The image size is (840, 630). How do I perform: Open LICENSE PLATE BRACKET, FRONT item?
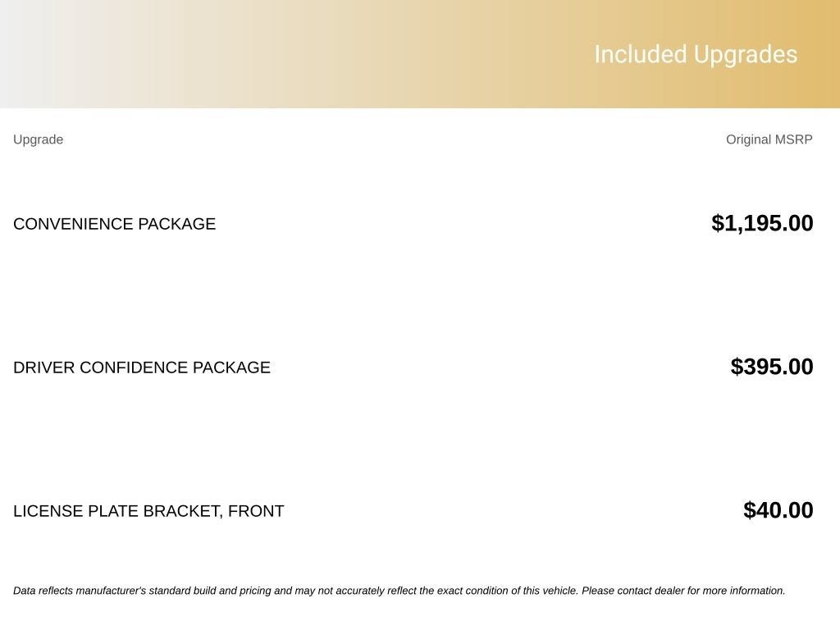click(148, 511)
